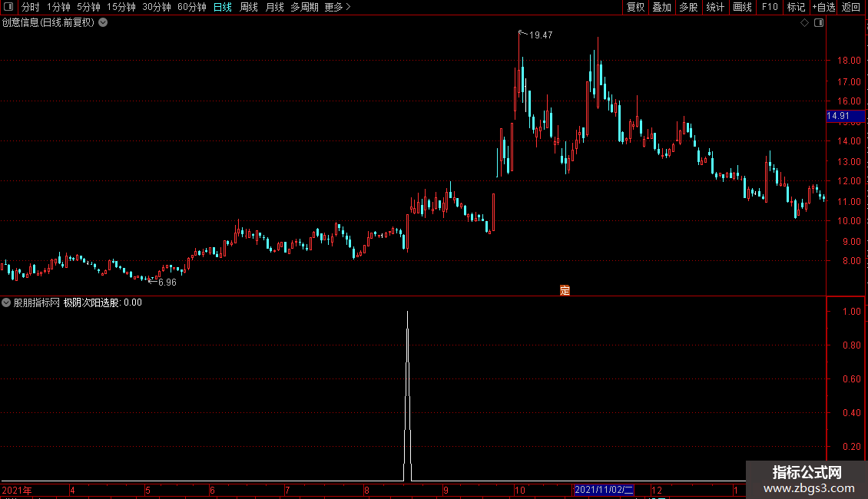
Task: Add stock via +自选 button
Action: tap(823, 7)
